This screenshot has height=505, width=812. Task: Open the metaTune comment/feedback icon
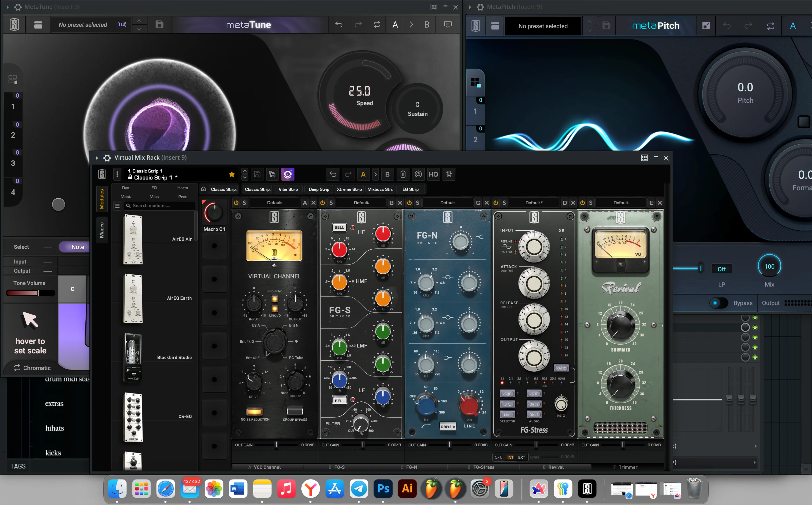pyautogui.click(x=448, y=25)
